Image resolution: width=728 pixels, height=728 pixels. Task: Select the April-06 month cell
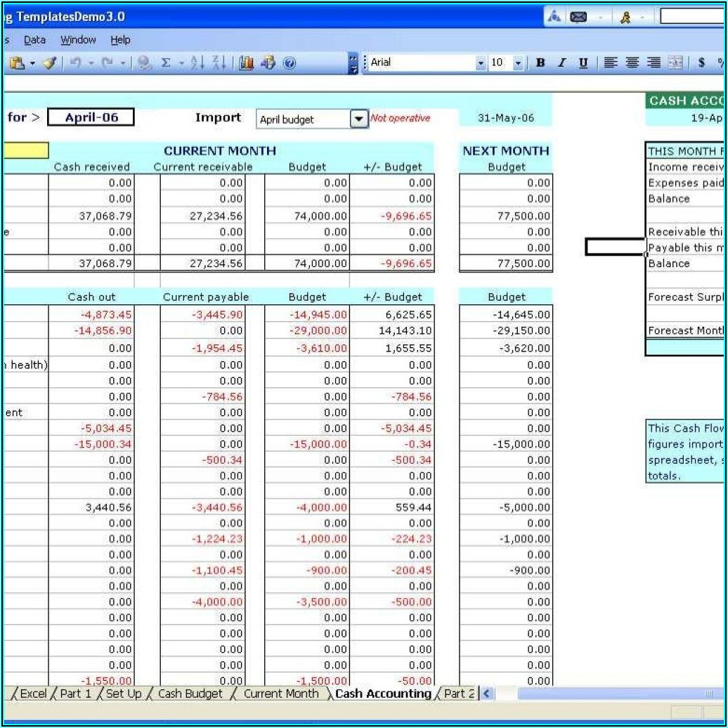[x=91, y=117]
